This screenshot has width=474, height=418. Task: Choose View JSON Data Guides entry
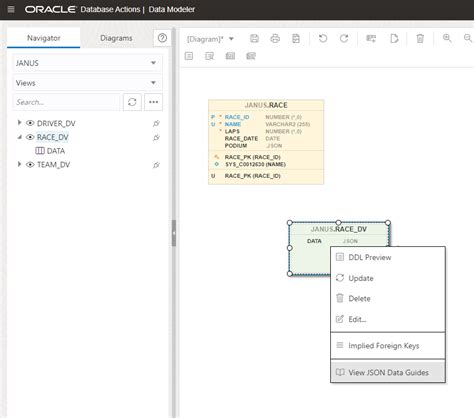point(388,372)
